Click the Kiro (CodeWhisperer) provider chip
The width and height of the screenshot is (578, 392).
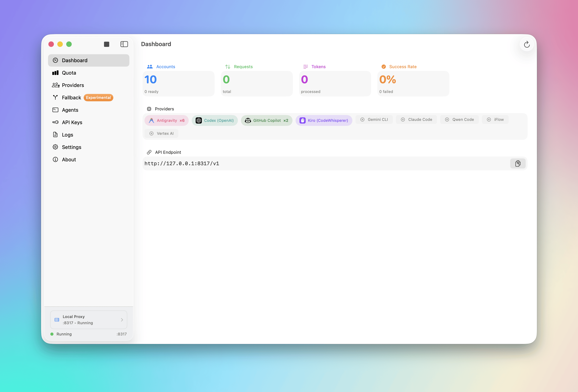[x=323, y=120]
